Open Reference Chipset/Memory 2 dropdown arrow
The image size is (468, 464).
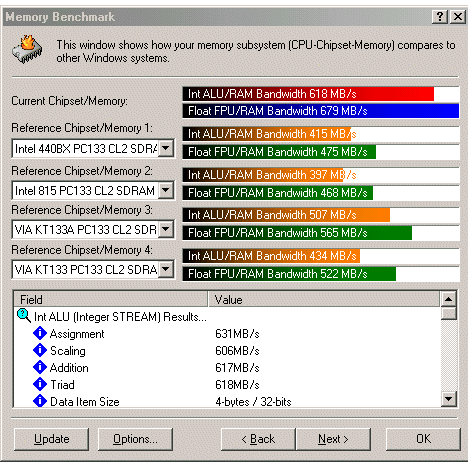click(x=166, y=190)
